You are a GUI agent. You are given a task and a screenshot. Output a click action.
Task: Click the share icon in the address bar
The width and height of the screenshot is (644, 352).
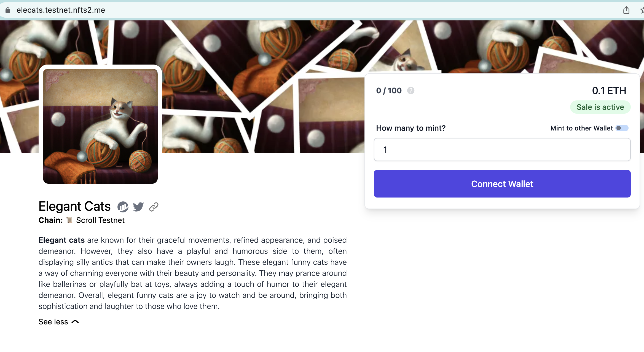coord(626,10)
